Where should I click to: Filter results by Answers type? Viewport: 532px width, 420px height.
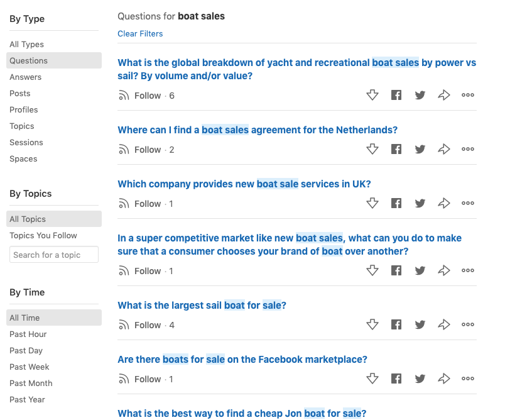pos(26,77)
